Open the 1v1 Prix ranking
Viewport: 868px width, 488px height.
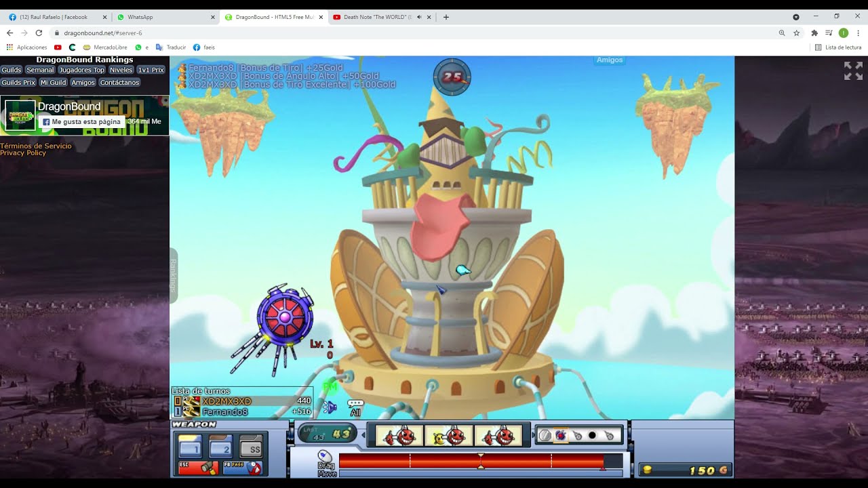click(151, 70)
